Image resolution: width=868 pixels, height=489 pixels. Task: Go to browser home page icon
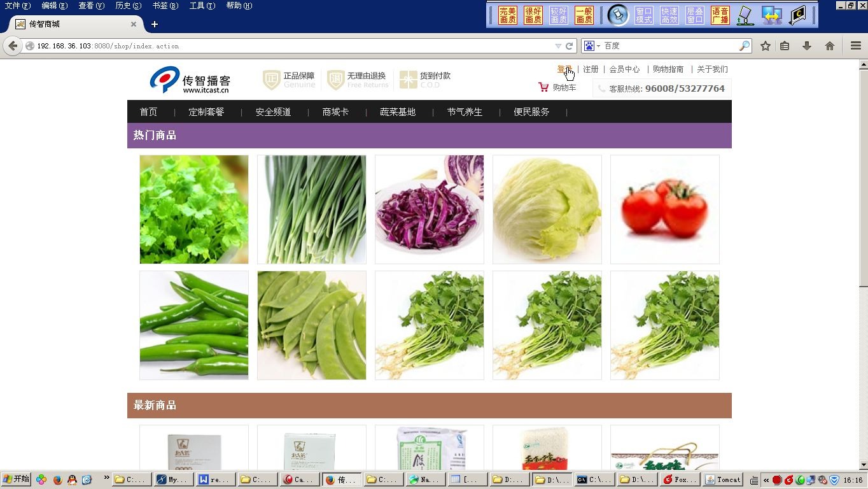click(829, 46)
